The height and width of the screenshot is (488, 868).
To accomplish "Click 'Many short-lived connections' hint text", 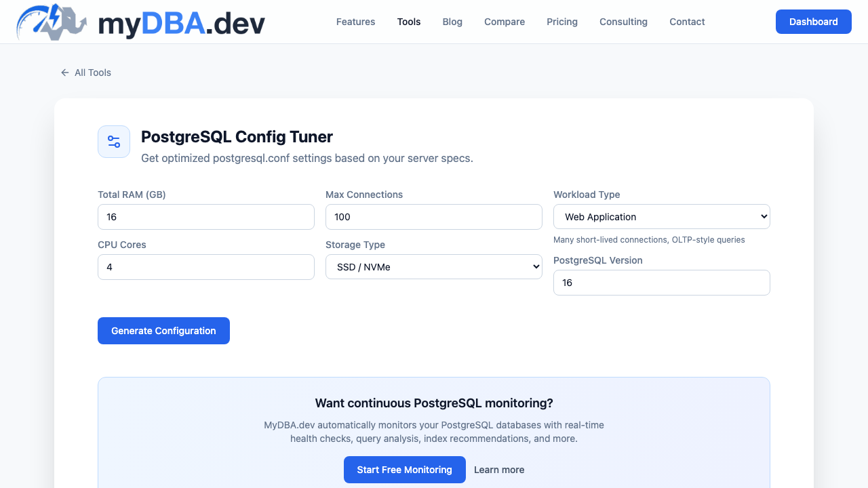I will (649, 240).
